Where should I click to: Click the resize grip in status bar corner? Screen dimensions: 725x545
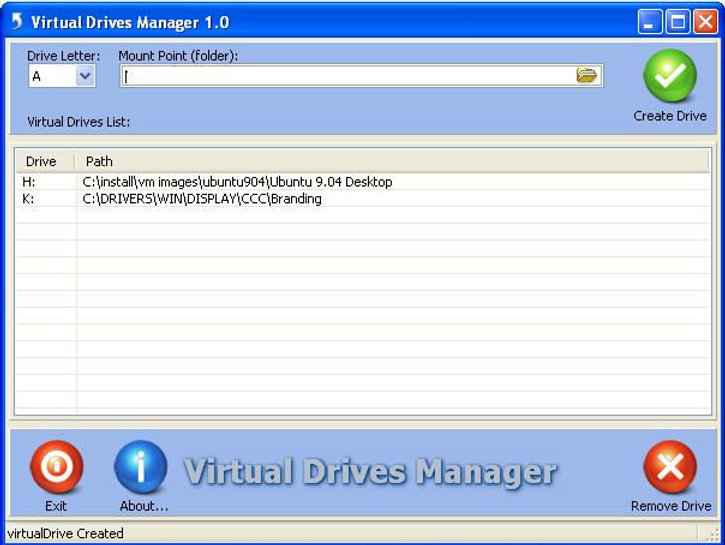coord(712,534)
